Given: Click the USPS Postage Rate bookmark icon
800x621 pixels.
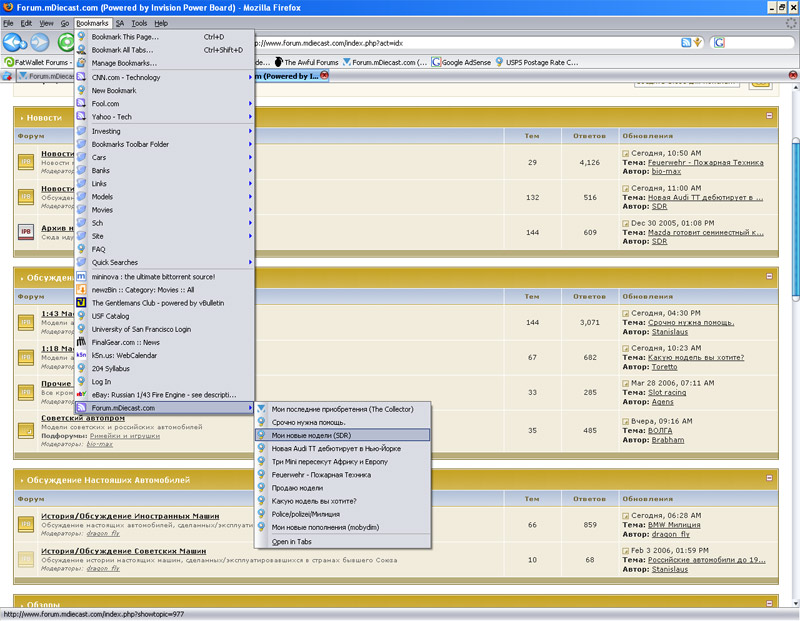Looking at the screenshot, I should pyautogui.click(x=499, y=62).
